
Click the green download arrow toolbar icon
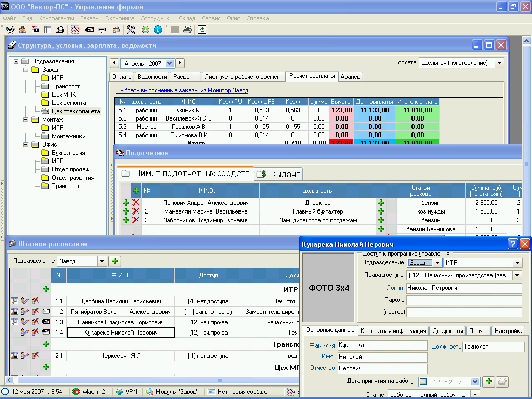point(145,30)
